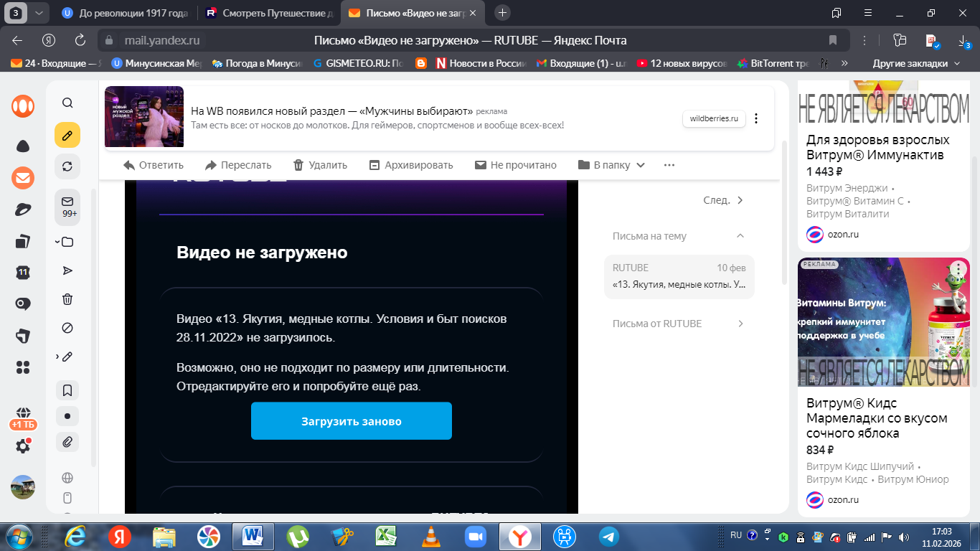Open the Inbox with 99+ unread
980x551 pixels.
pyautogui.click(x=68, y=207)
